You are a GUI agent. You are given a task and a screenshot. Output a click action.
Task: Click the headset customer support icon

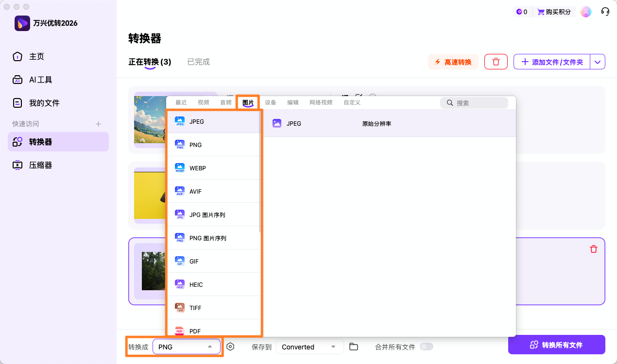tap(605, 11)
